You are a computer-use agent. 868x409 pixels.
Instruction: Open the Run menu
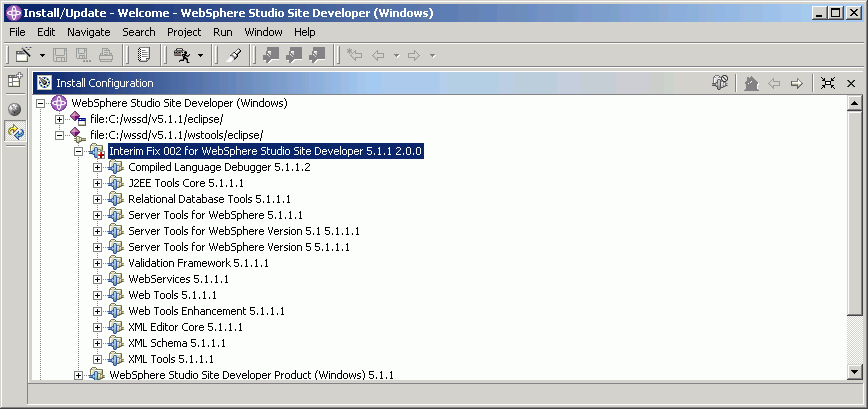[223, 32]
